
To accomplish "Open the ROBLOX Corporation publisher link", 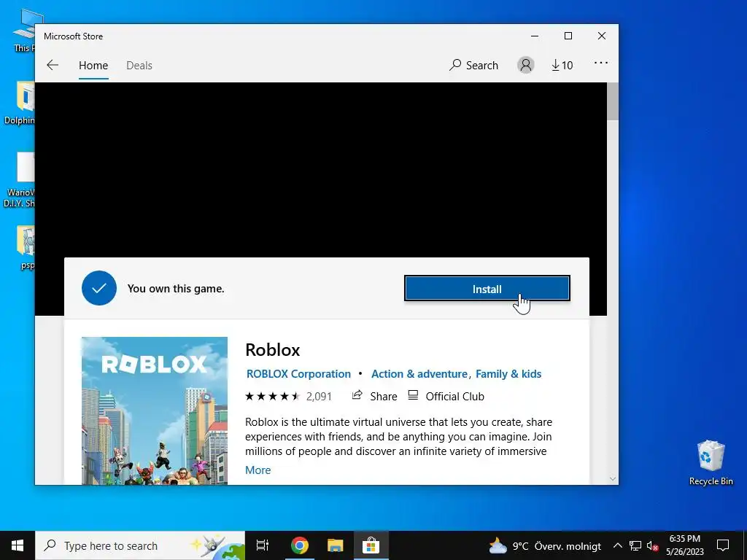I will [x=298, y=374].
